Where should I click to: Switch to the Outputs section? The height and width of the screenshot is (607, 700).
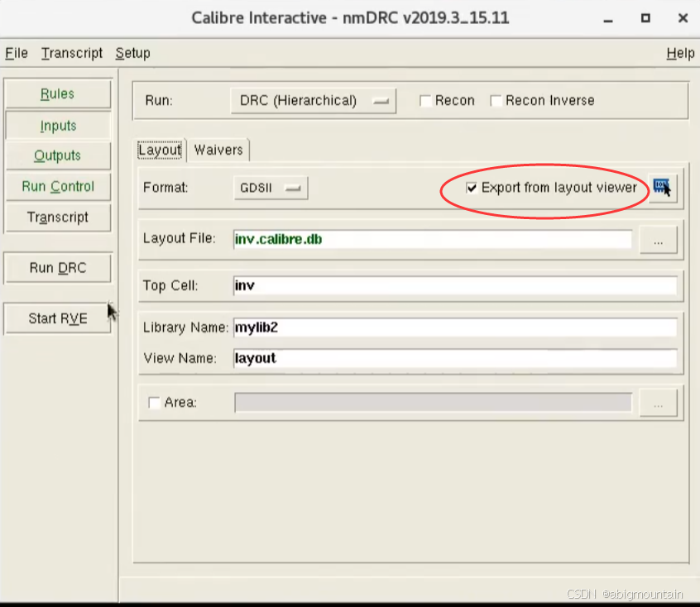57,155
